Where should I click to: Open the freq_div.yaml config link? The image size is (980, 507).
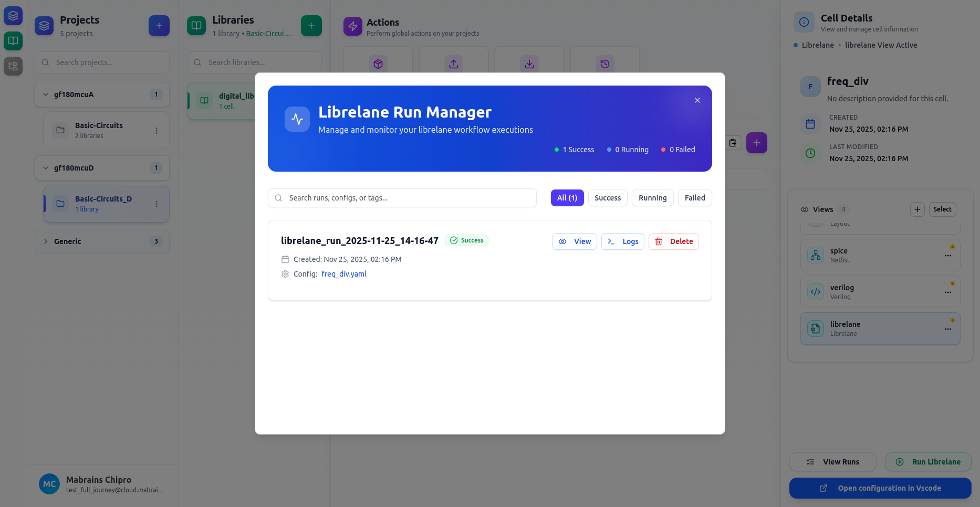coord(343,273)
